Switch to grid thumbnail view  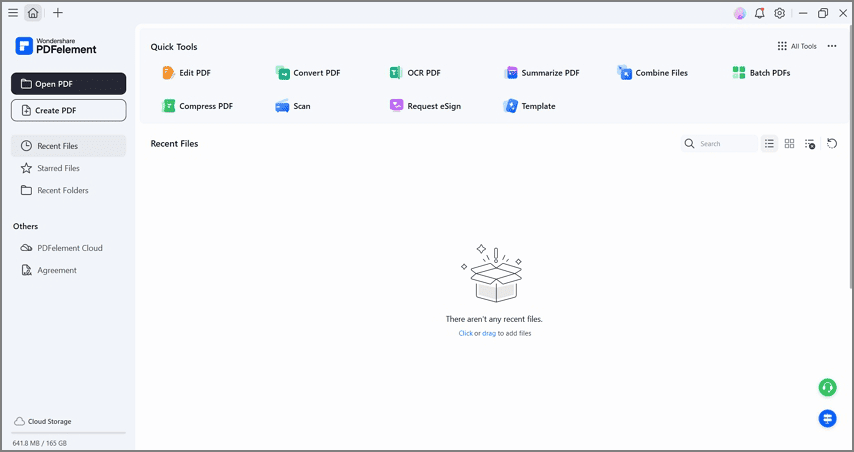pos(789,144)
